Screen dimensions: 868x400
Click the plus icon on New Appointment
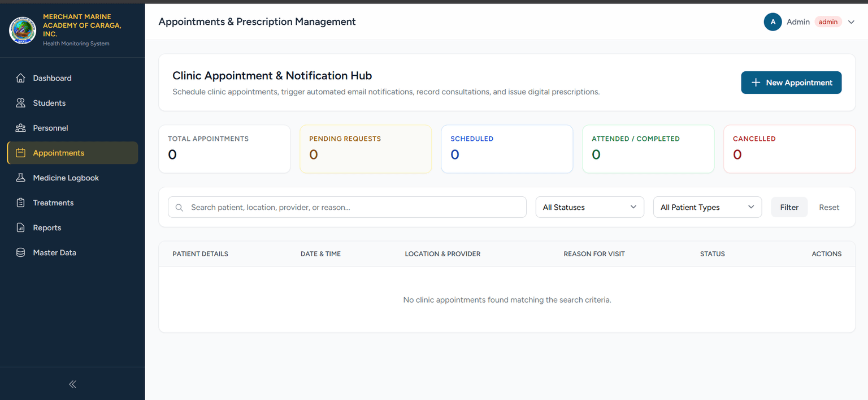click(x=756, y=83)
